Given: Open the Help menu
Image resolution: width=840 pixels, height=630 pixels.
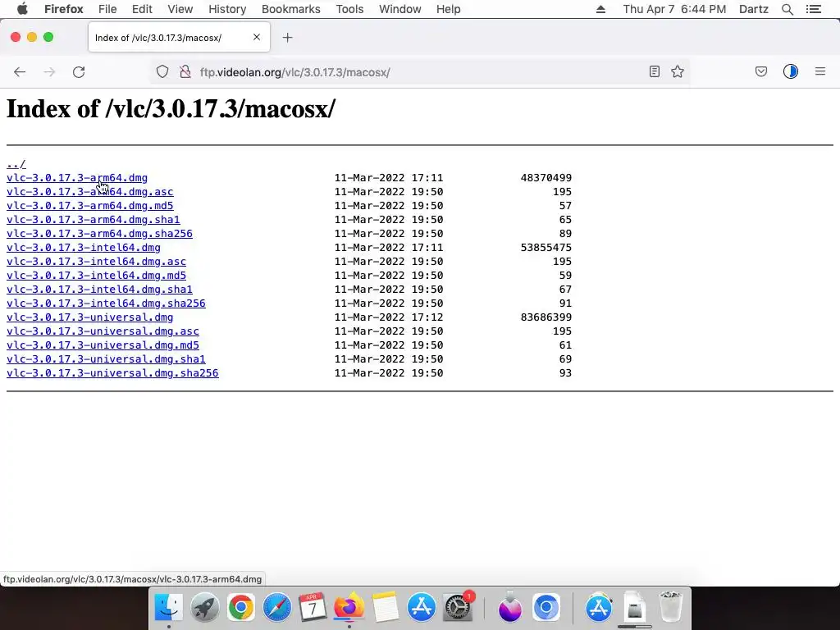Looking at the screenshot, I should click(x=449, y=9).
